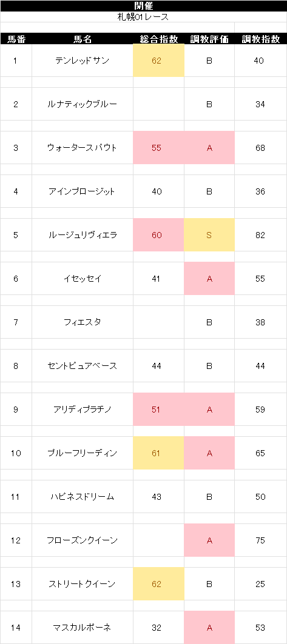The height and width of the screenshot is (644, 287).
Task: Click horse name ウォータースパウト
Action: click(x=83, y=148)
